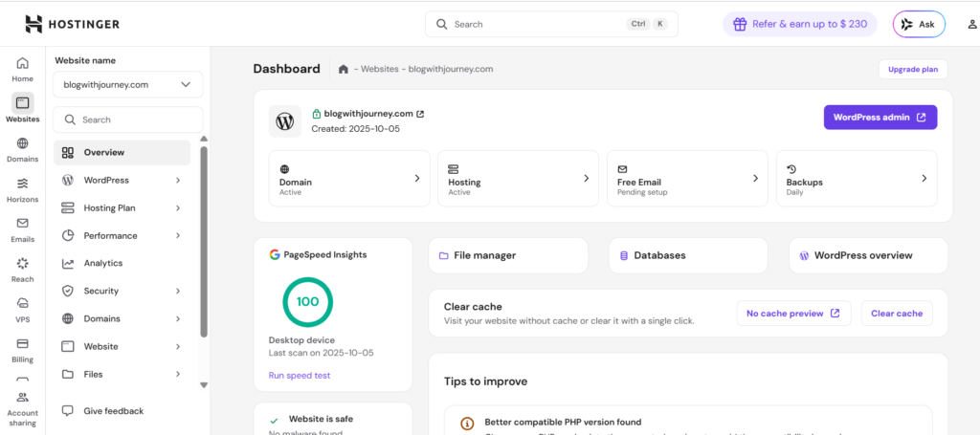Open Reach in the left rail

pyautogui.click(x=23, y=270)
